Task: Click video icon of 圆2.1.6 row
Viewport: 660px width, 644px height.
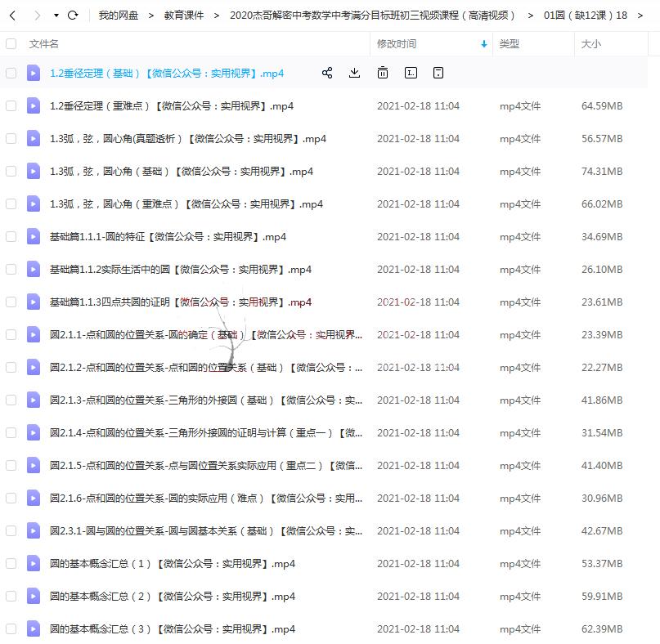Action: click(34, 498)
